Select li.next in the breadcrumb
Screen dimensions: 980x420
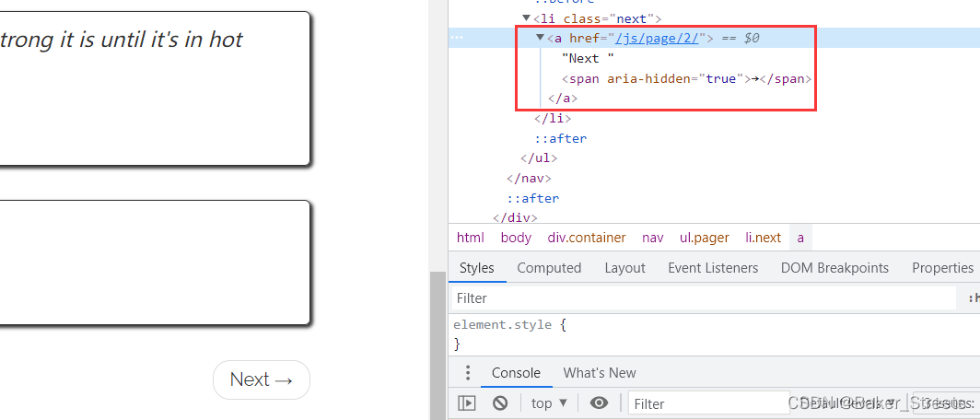(x=763, y=238)
